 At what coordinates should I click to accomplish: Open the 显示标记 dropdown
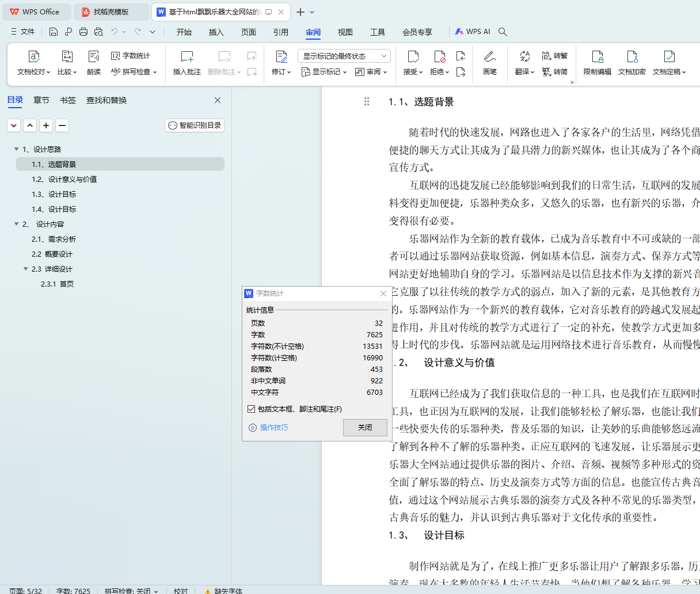click(325, 72)
